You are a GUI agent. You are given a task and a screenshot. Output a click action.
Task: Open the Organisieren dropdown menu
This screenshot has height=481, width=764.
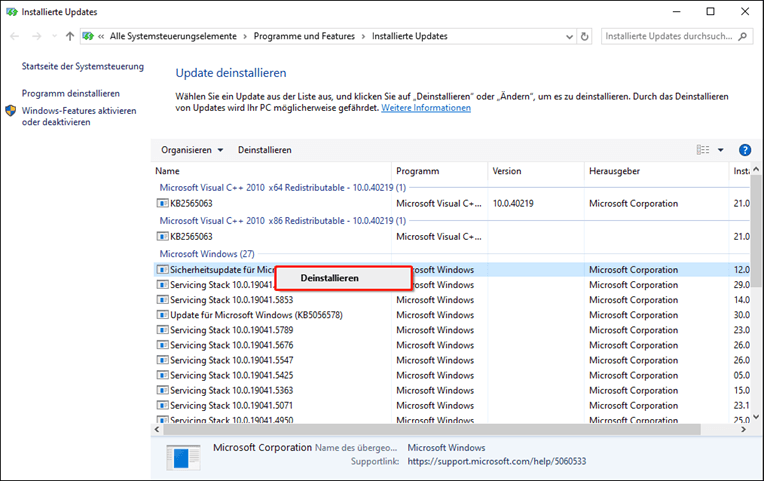(192, 150)
